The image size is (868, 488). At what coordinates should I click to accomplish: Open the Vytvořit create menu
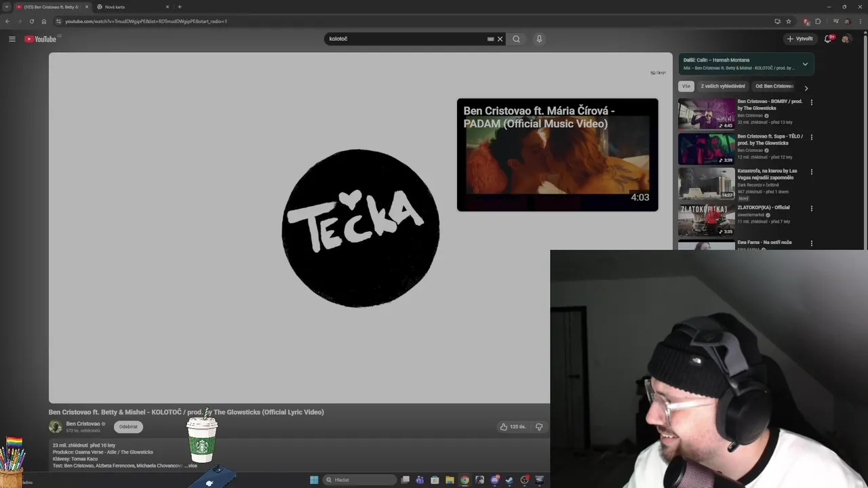800,39
